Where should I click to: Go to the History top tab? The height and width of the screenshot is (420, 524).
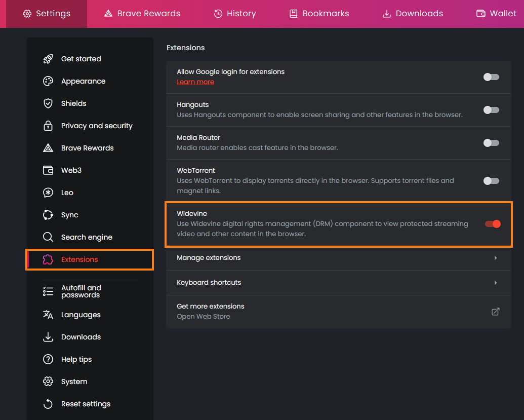tap(235, 14)
